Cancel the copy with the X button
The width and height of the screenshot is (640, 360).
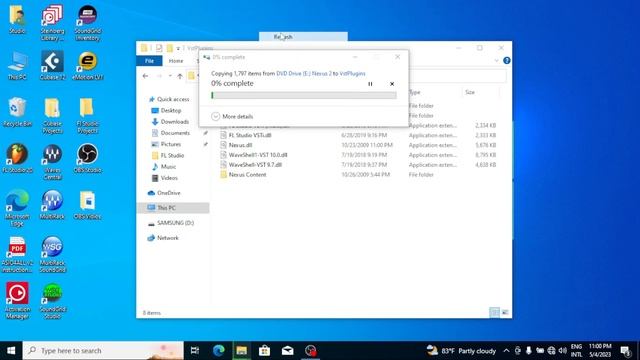pyautogui.click(x=392, y=84)
